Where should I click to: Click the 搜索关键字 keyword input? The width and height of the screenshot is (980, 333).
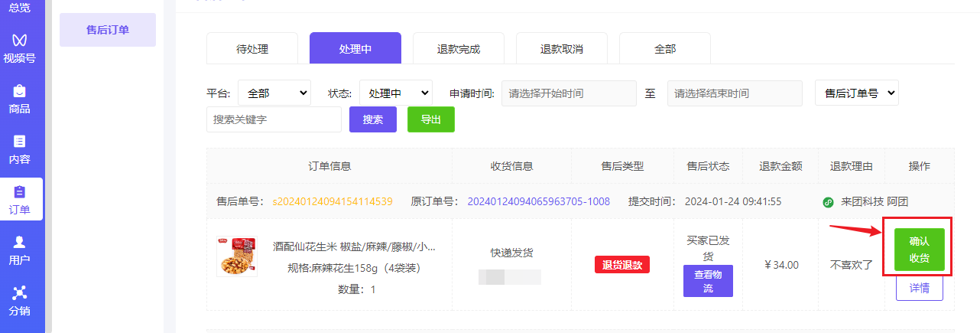coord(274,119)
